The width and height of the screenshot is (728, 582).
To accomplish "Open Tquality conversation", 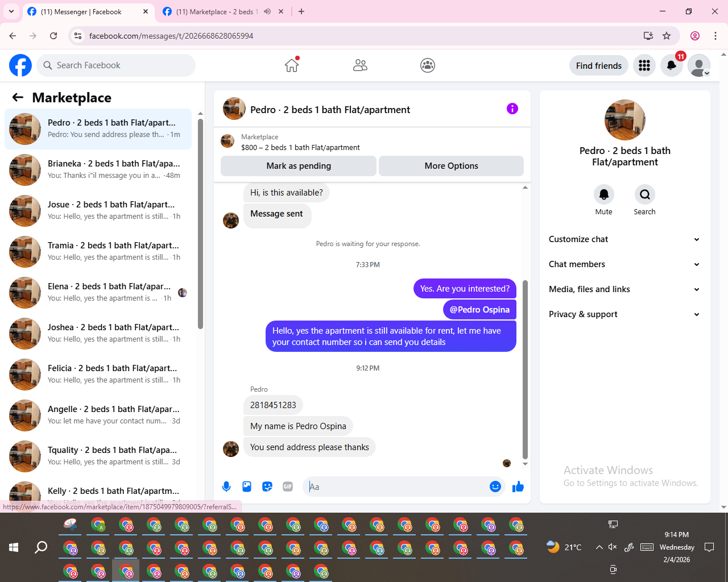I will pyautogui.click(x=98, y=456).
